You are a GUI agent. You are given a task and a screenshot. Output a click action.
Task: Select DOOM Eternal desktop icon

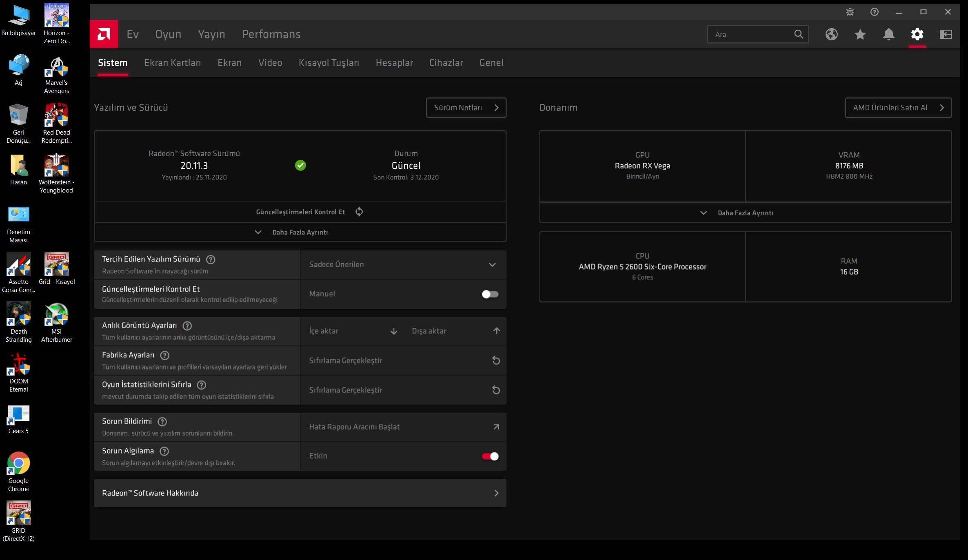(x=18, y=372)
